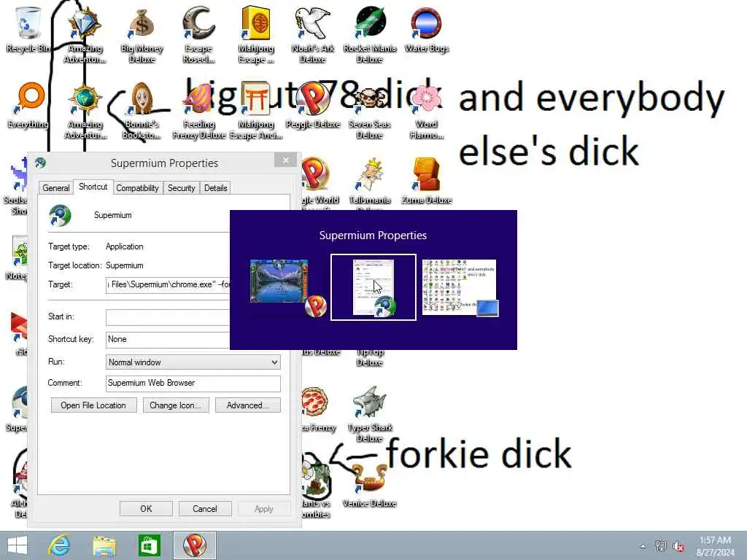Select Supermium Properties thumbnail in switcher

(x=373, y=287)
